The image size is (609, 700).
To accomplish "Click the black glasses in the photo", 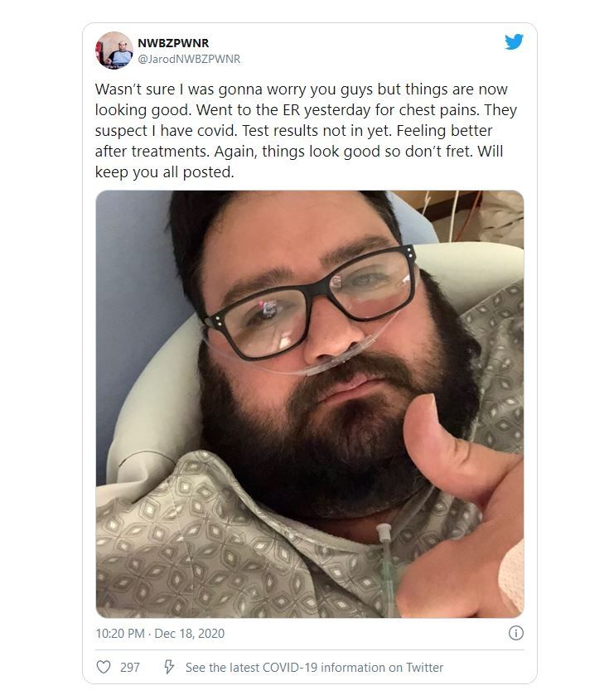I will [x=310, y=302].
